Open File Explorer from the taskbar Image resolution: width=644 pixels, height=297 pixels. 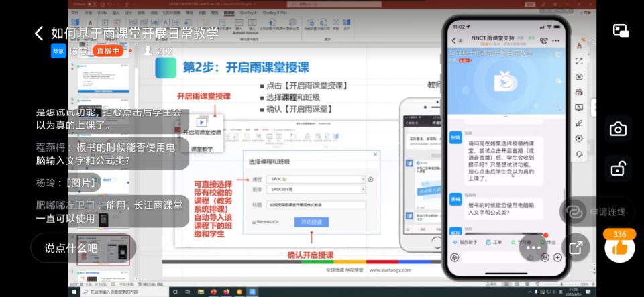201,292
